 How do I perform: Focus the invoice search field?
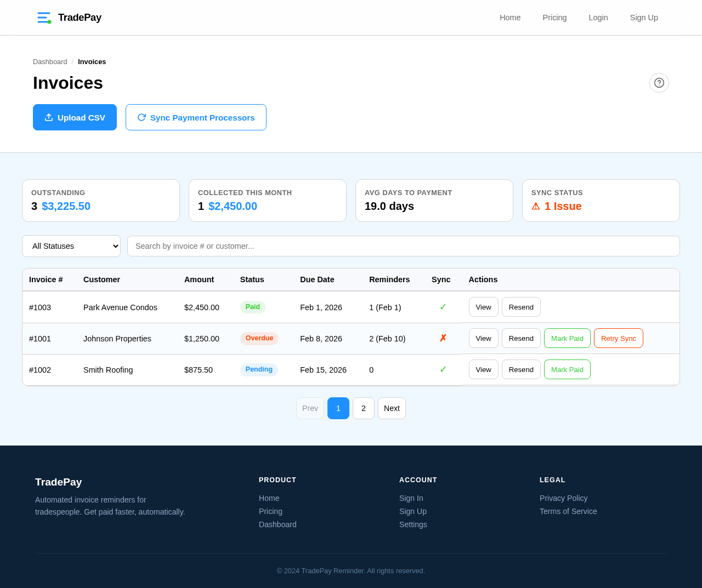404,246
